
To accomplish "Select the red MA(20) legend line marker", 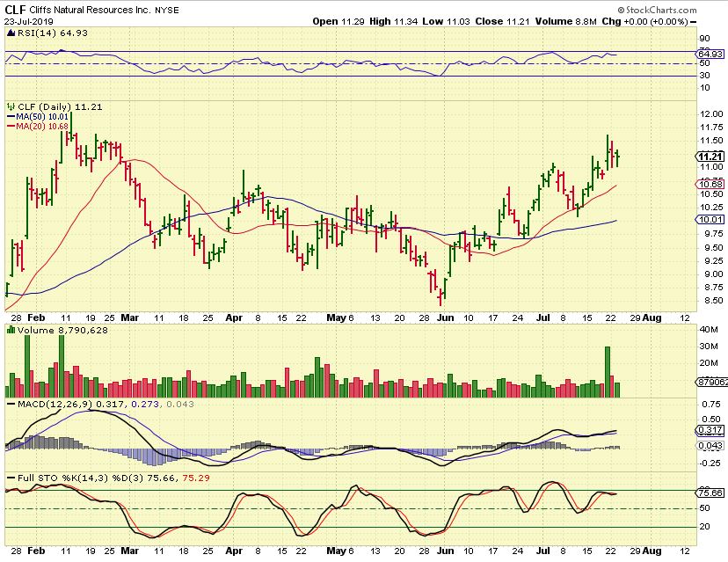I will 11,127.
